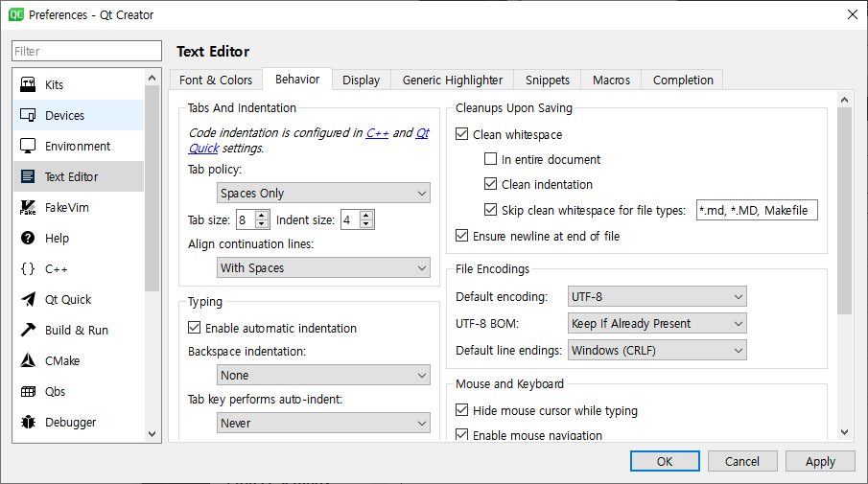Switch to the Snippets tab

548,81
